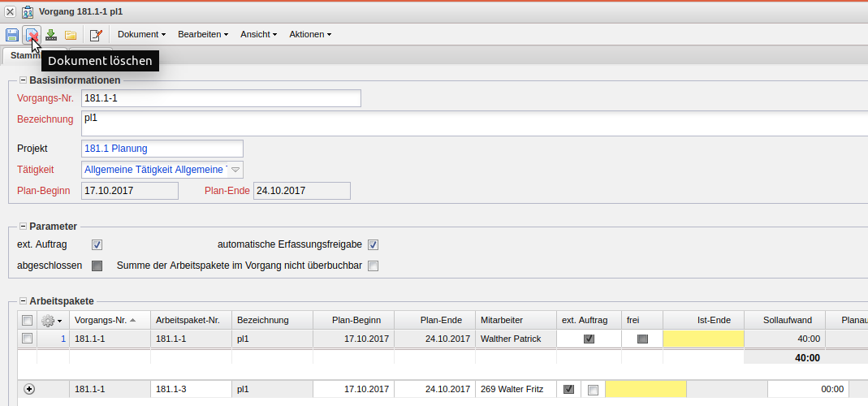The image size is (868, 406).
Task: Click the save document icon
Action: coord(12,35)
